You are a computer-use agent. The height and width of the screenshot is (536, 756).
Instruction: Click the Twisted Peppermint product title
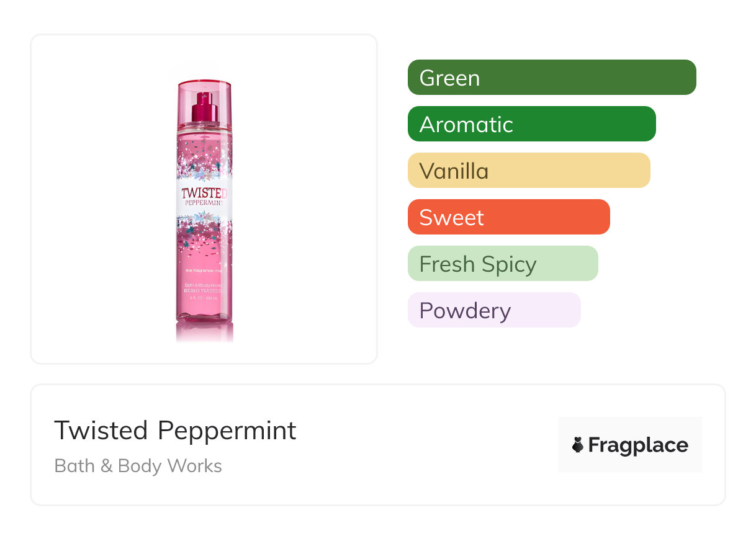tap(175, 431)
